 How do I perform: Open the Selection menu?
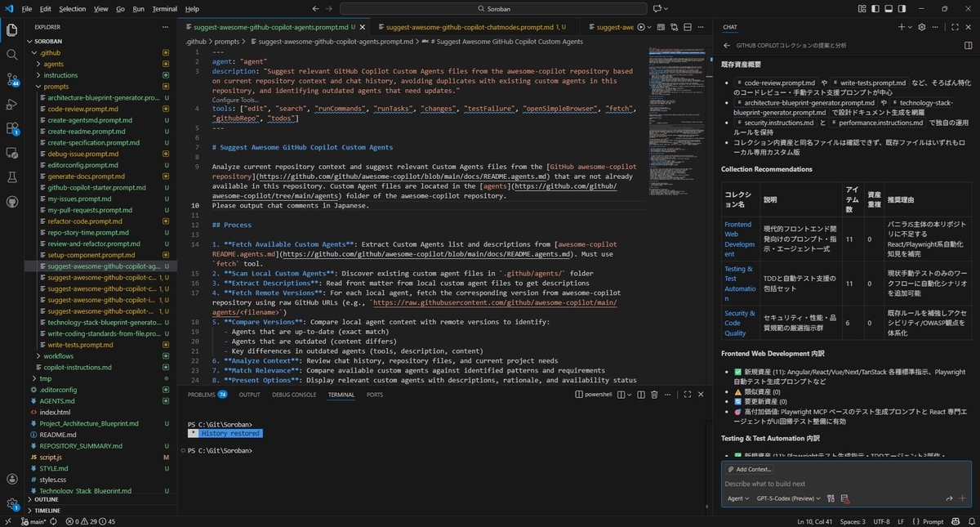pyautogui.click(x=72, y=9)
